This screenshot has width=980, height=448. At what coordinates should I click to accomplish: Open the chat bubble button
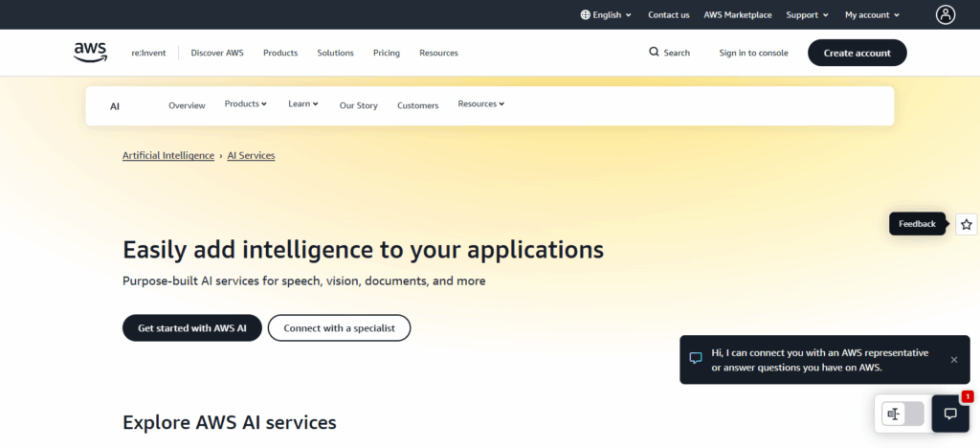pyautogui.click(x=950, y=414)
